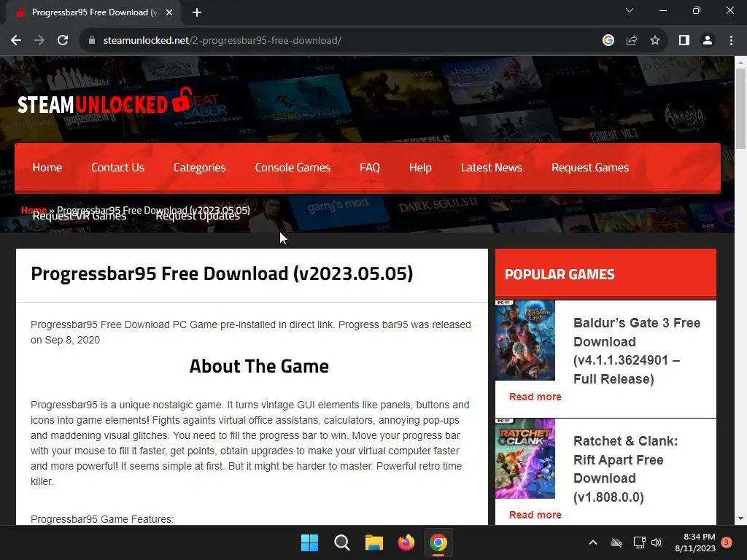
Task: Click the Ratchet & Clank thumbnail
Action: coord(525,459)
